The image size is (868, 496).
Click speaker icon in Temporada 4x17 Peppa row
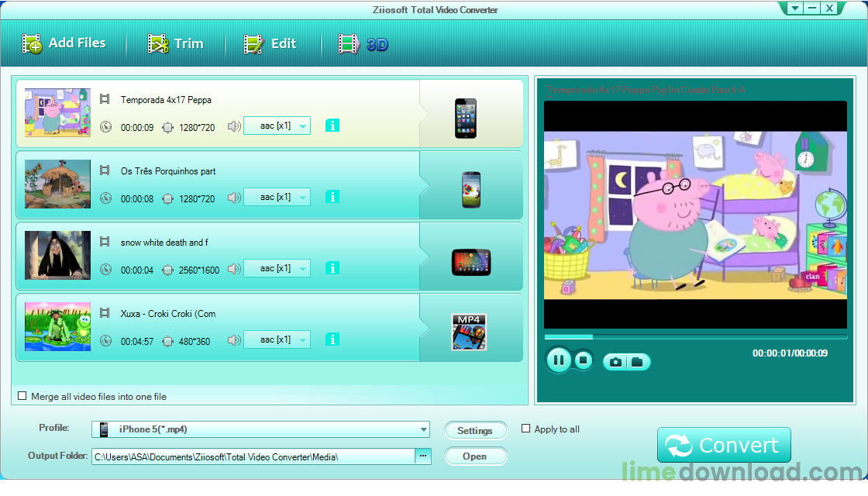234,126
